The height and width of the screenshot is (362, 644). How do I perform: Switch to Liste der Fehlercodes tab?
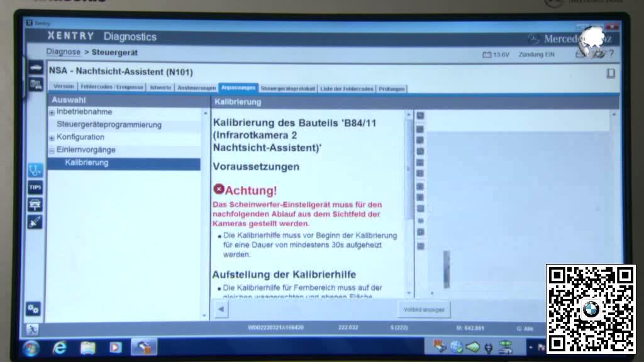(347, 89)
